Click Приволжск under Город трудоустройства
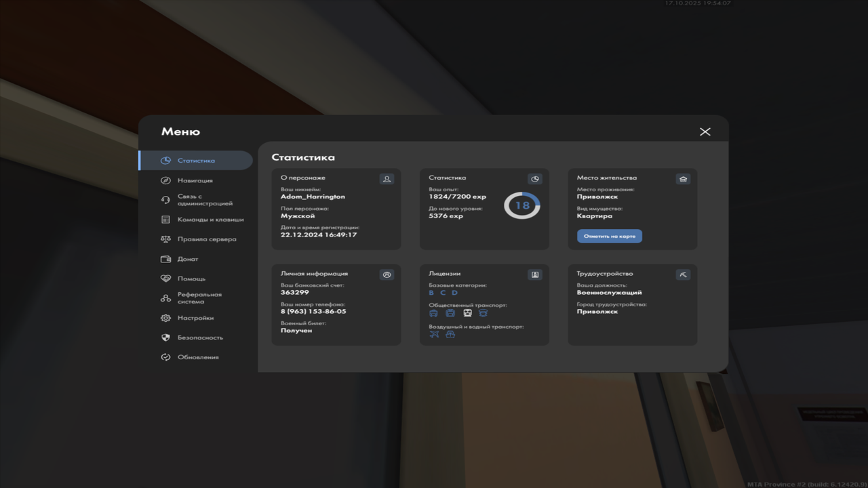This screenshot has height=488, width=868. click(597, 311)
